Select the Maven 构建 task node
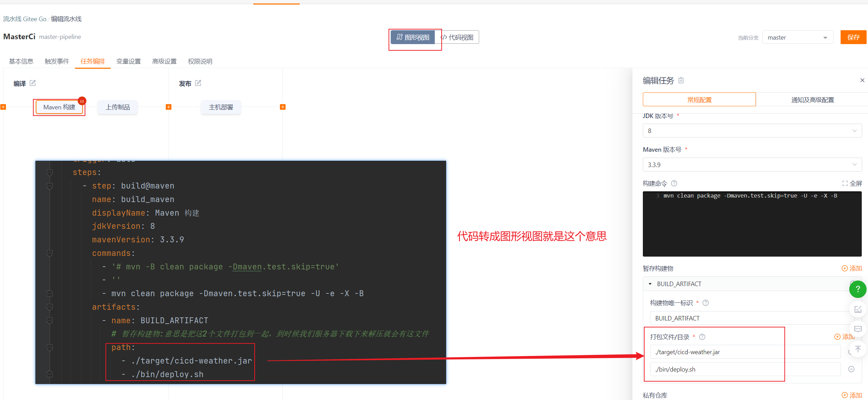 (x=59, y=107)
